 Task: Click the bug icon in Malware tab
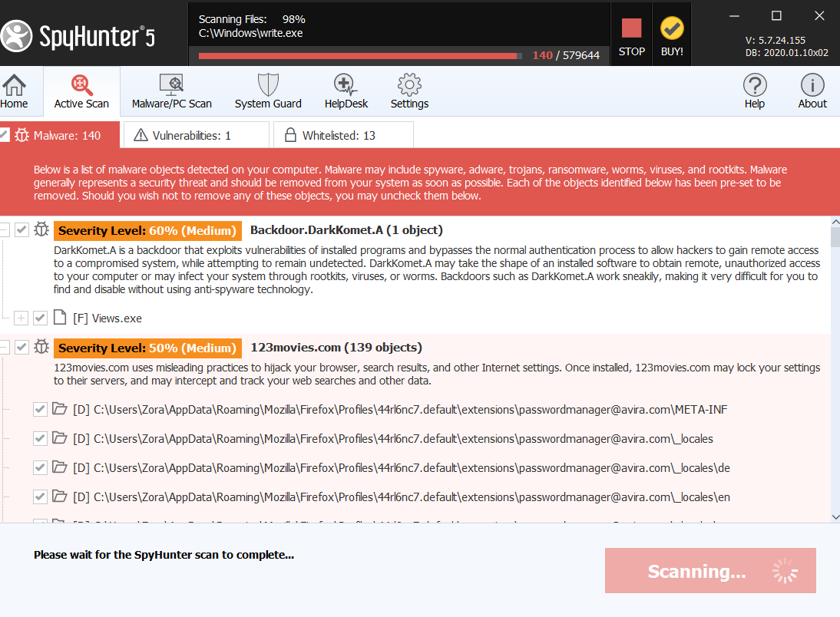(x=22, y=135)
